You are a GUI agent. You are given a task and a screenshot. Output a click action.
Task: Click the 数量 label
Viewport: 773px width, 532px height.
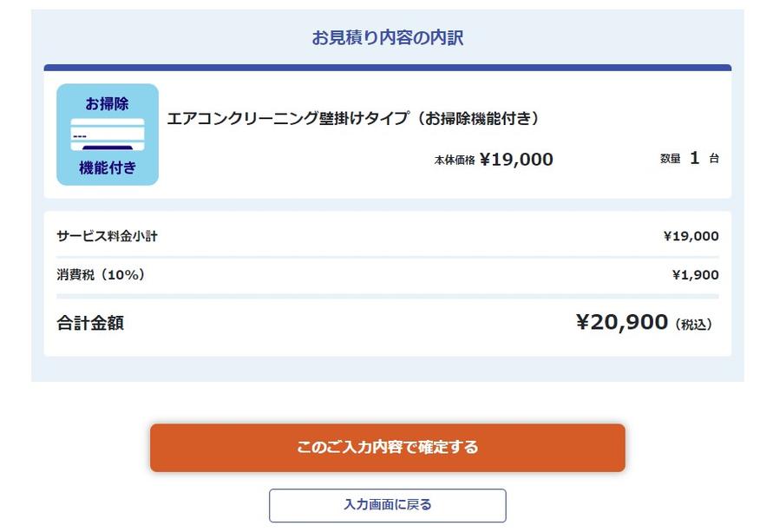pyautogui.click(x=670, y=159)
